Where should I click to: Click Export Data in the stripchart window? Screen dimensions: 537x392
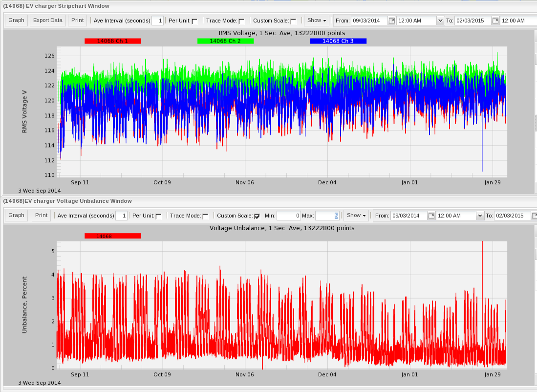point(47,20)
